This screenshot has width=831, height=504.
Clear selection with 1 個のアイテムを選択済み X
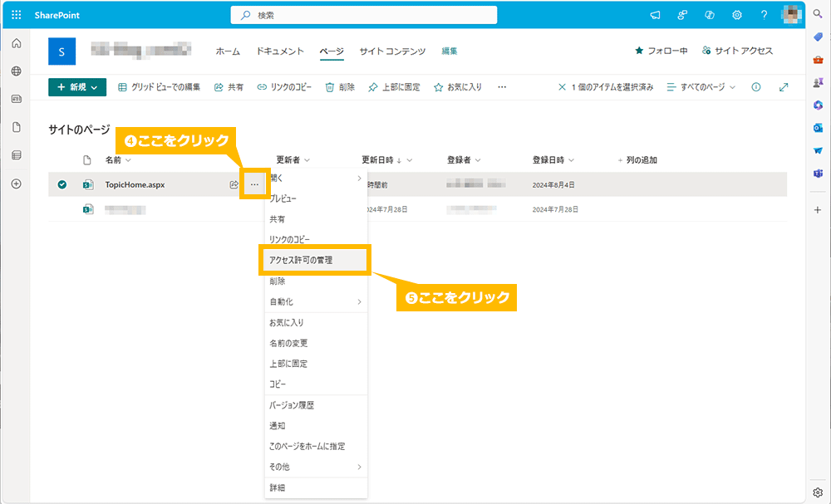563,87
